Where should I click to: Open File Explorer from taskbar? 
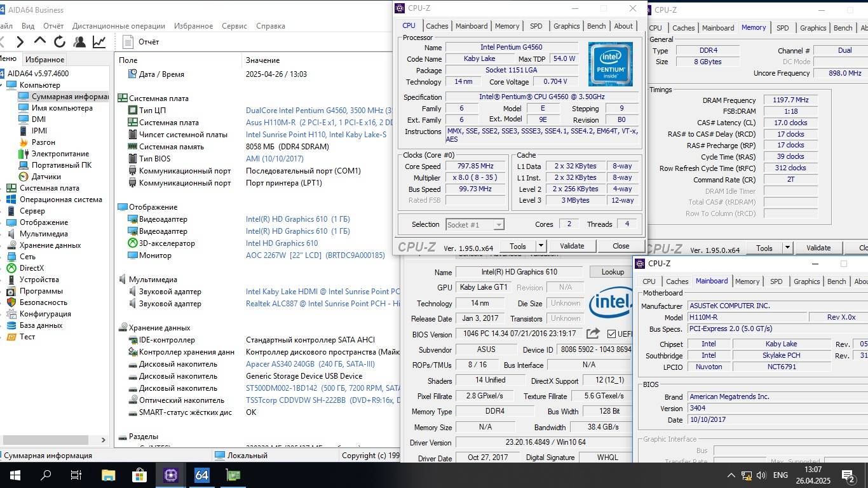[108, 475]
